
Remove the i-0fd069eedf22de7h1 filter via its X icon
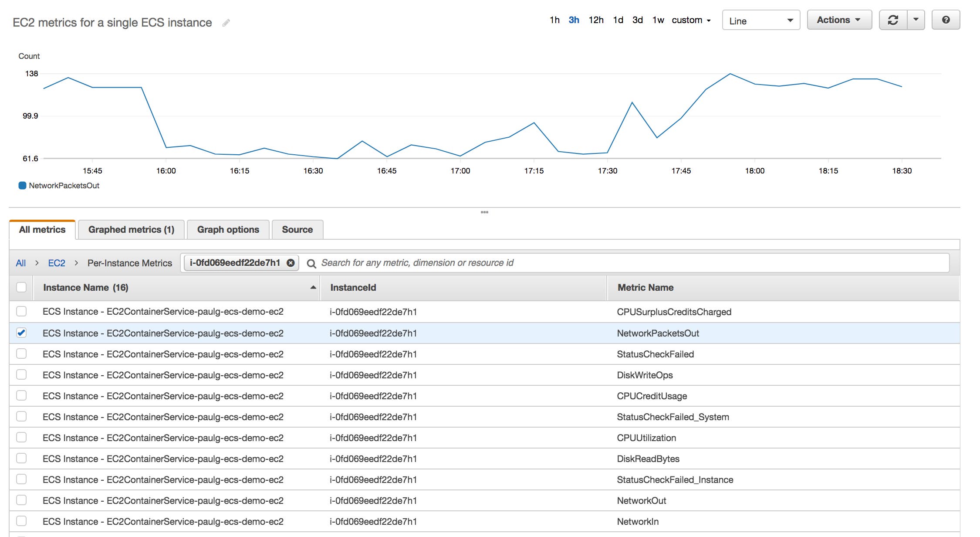(x=290, y=262)
